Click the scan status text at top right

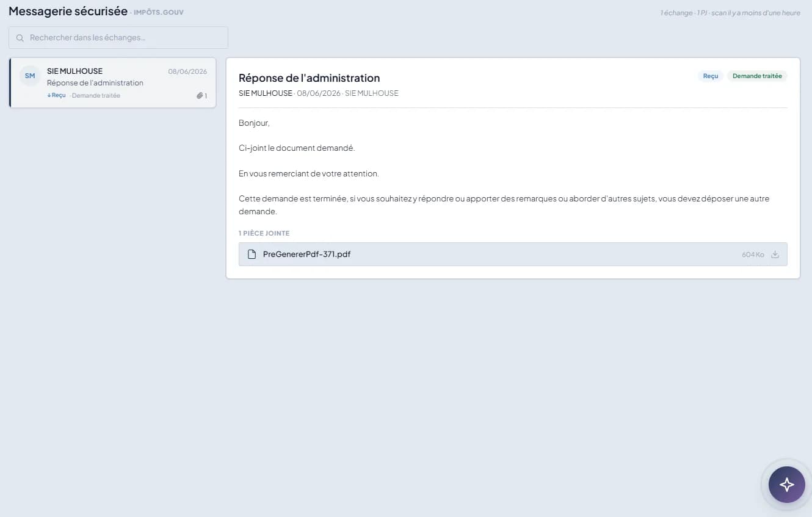pos(730,13)
